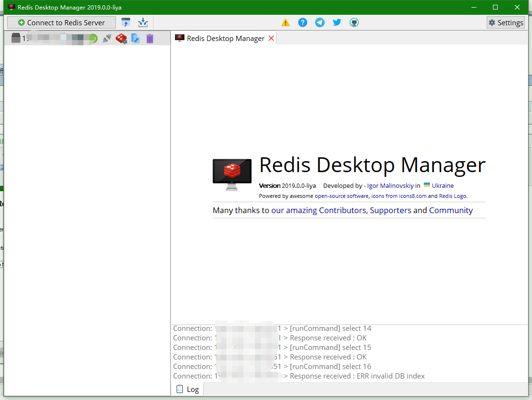Image resolution: width=532 pixels, height=400 pixels.
Task: Expand the server connection in the sidebar
Action: pos(16,38)
